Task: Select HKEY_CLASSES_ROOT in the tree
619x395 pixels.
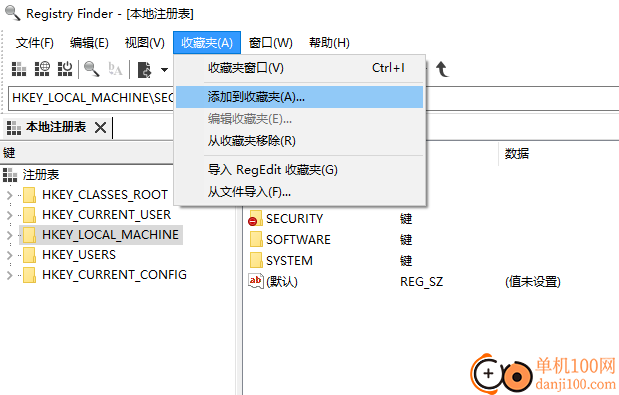Action: pyautogui.click(x=105, y=195)
